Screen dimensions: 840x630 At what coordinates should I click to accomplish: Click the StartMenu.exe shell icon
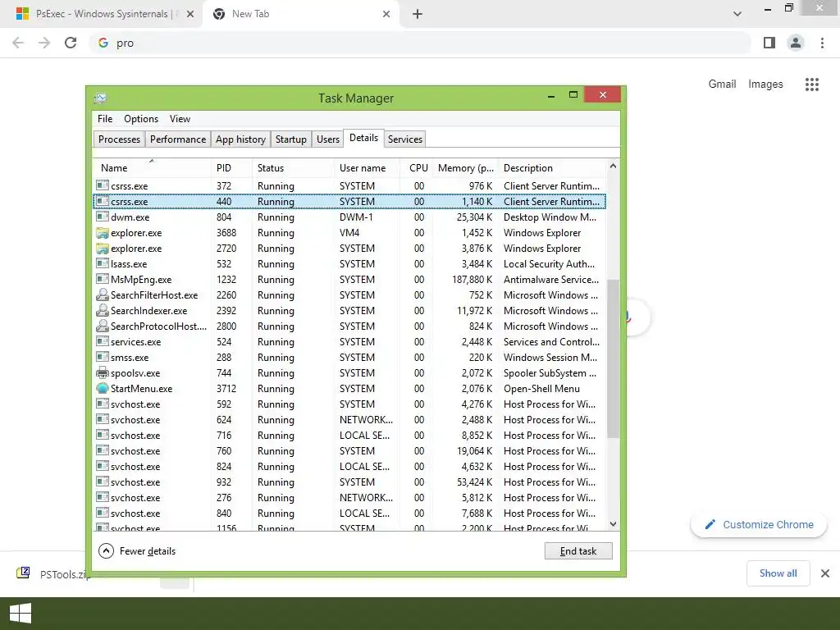[103, 388]
